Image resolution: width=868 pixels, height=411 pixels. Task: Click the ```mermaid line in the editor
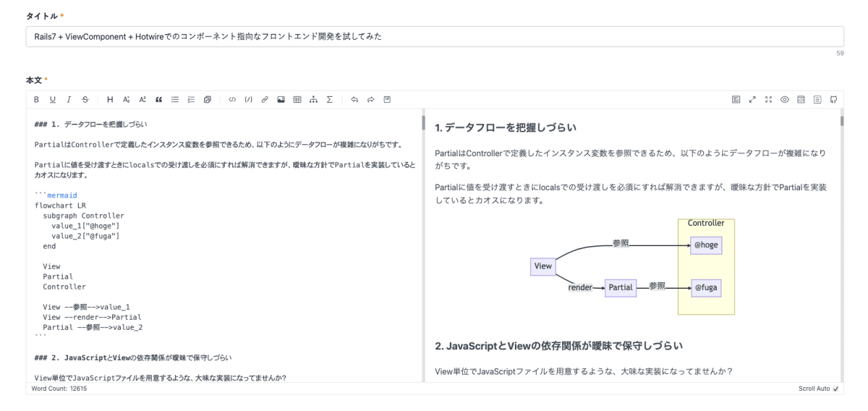[x=56, y=195]
